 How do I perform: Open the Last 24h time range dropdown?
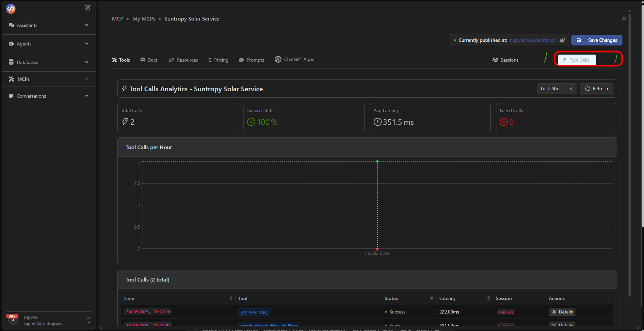[557, 89]
